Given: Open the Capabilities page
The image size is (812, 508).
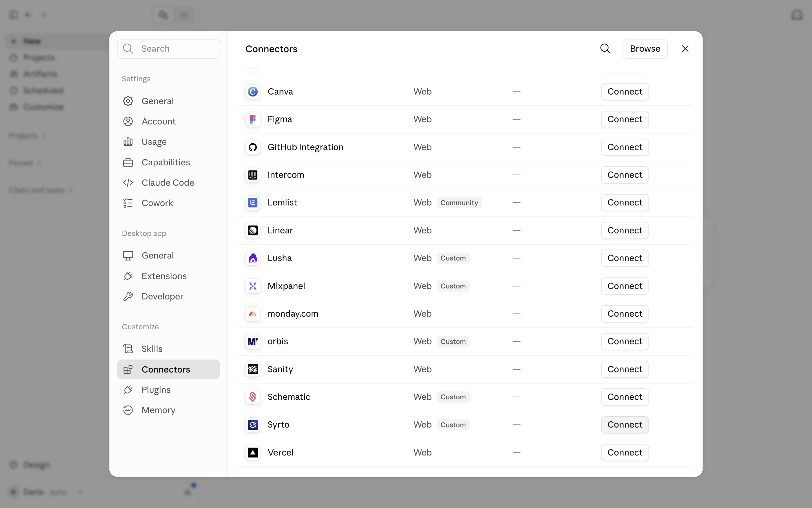Looking at the screenshot, I should point(168,162).
